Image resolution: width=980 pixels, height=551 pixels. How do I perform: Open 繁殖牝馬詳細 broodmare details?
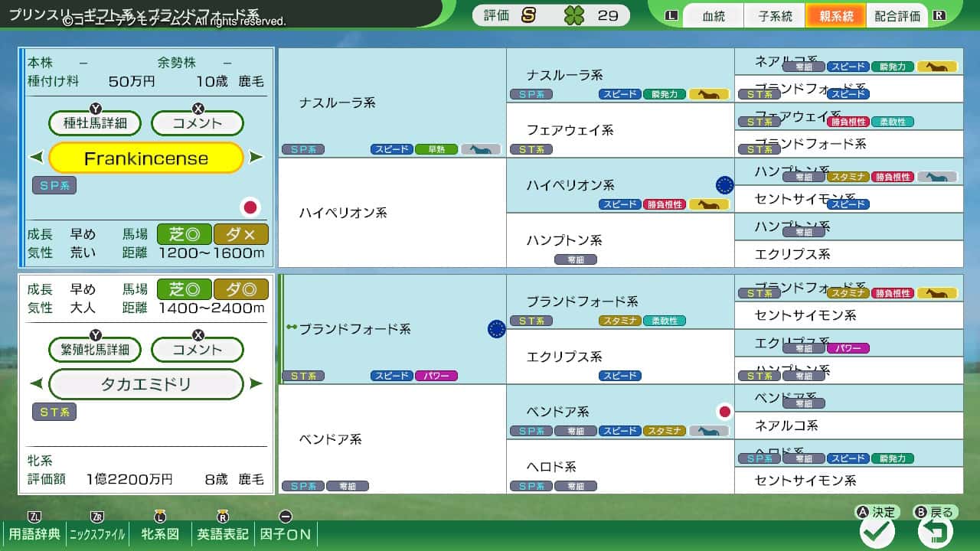96,350
